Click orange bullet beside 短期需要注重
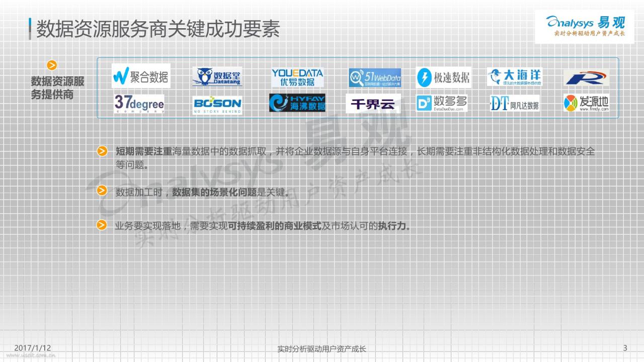The image size is (644, 362). 102,151
